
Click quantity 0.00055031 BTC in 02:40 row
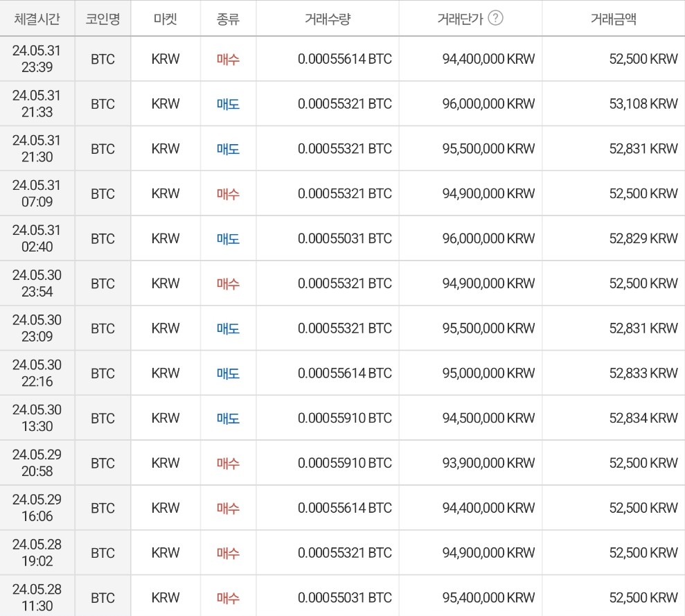[x=345, y=238]
